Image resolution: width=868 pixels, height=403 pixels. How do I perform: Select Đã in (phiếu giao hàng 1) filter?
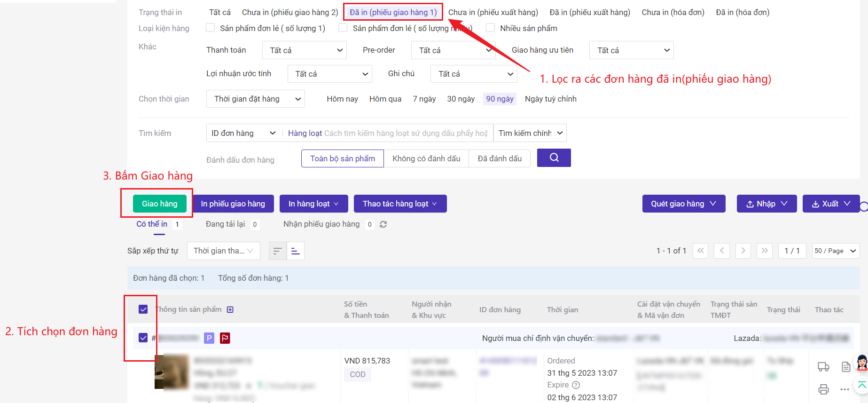393,12
